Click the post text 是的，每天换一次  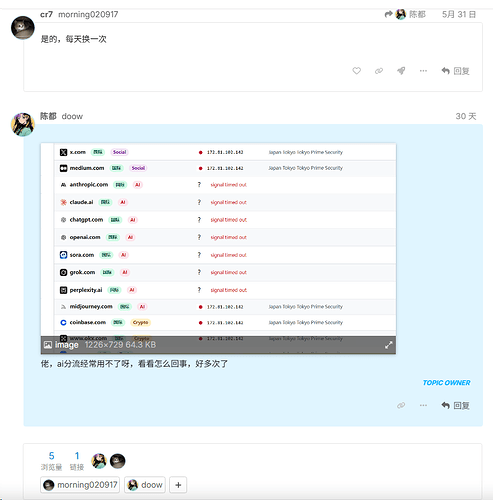point(73,39)
